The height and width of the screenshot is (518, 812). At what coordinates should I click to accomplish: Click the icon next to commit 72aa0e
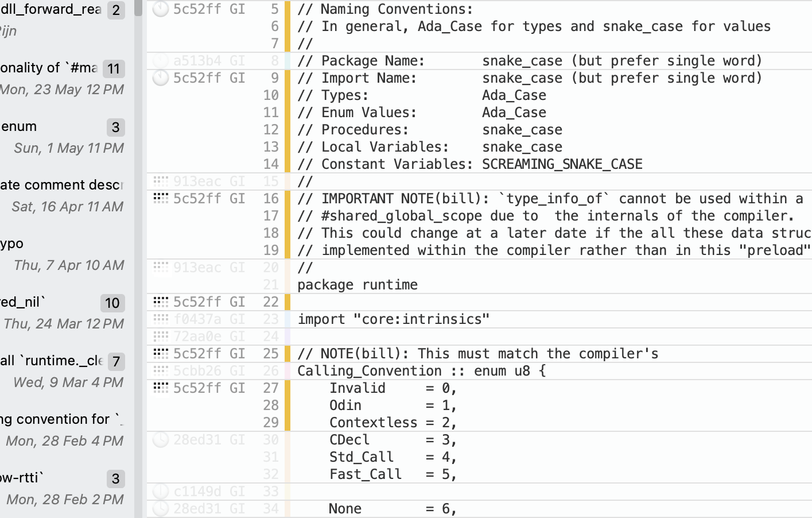point(160,336)
